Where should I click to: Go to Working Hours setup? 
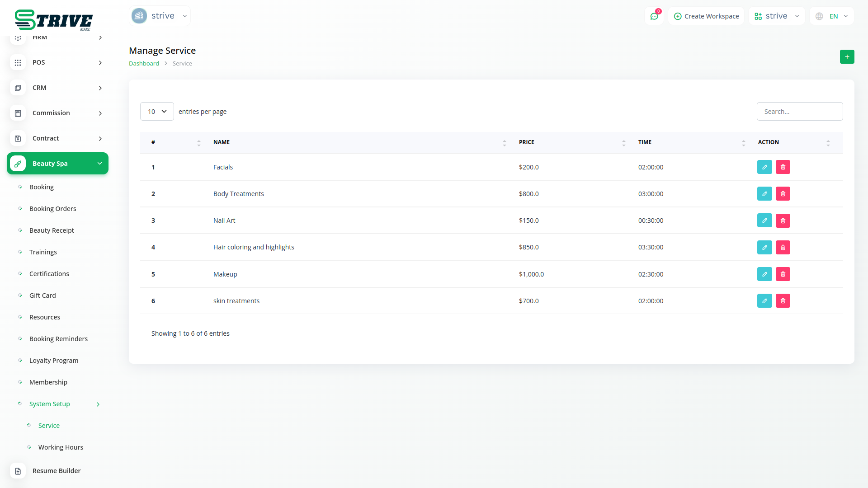pyautogui.click(x=61, y=447)
